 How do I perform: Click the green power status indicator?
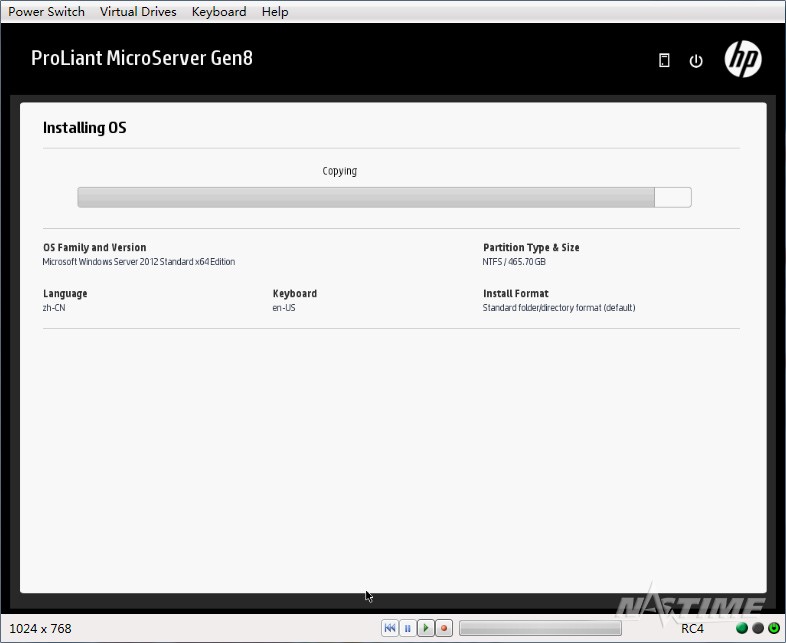click(774, 628)
